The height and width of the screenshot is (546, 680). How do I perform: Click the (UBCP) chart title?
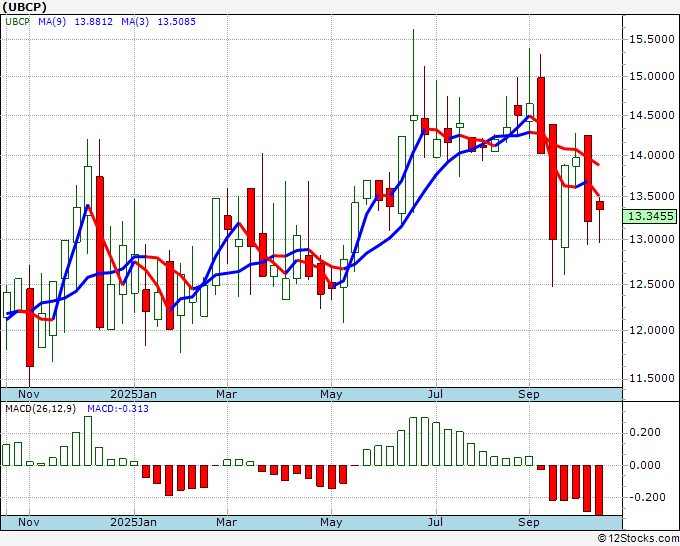point(24,7)
